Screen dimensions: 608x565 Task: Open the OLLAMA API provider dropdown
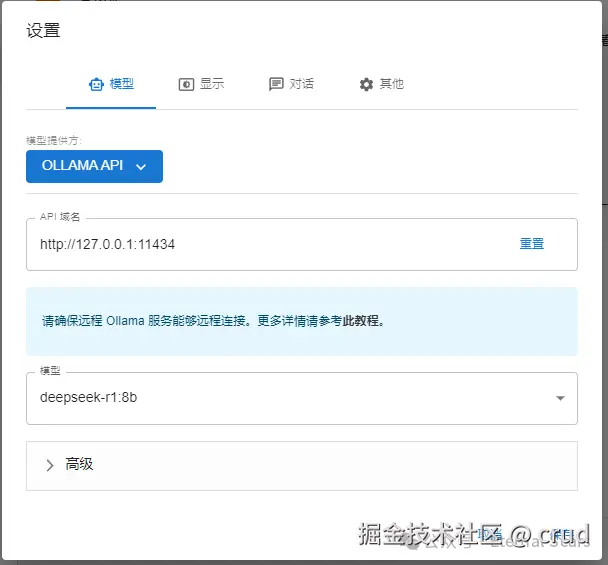coord(94,166)
